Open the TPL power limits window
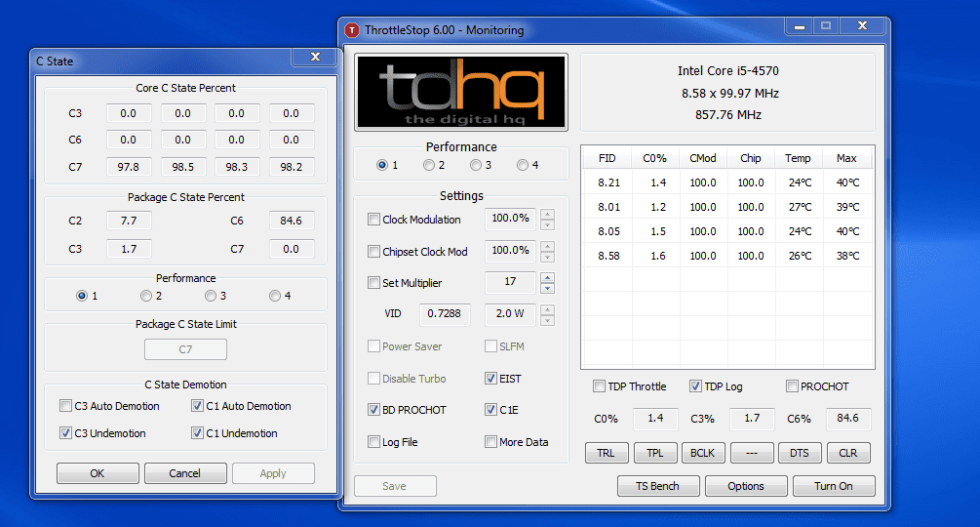This screenshot has height=527, width=980. [655, 453]
